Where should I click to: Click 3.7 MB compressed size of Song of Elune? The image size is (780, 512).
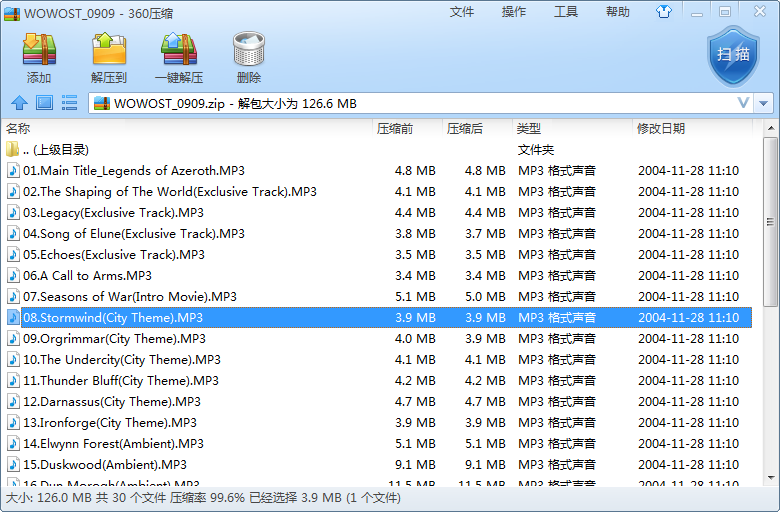point(486,233)
